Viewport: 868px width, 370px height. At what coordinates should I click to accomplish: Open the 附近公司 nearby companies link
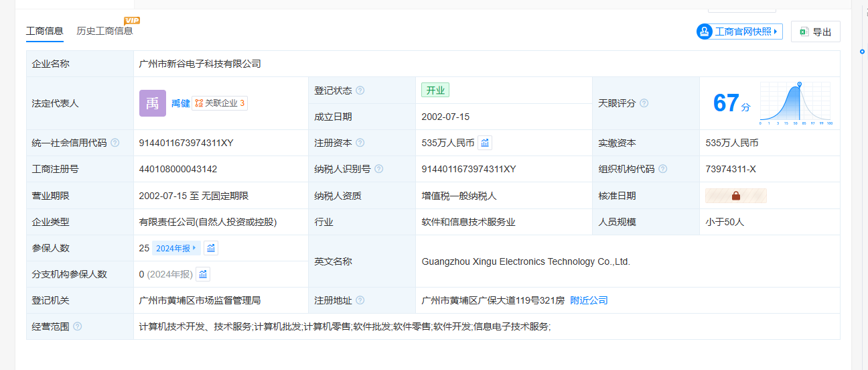tap(589, 300)
